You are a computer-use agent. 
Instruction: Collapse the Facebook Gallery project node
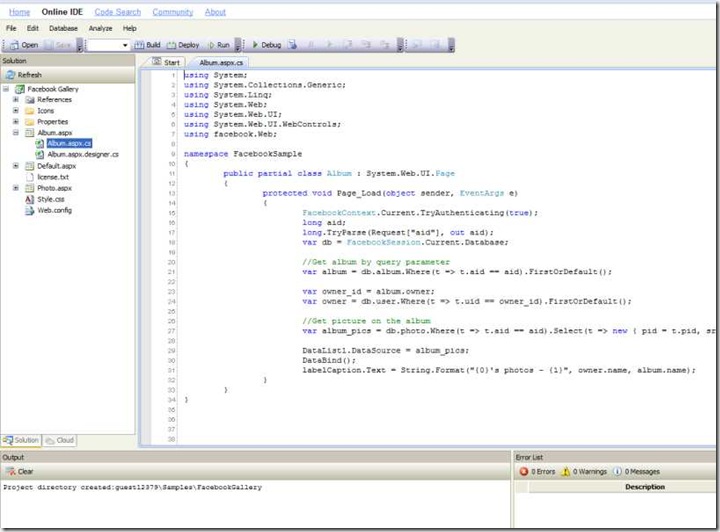click(6, 89)
